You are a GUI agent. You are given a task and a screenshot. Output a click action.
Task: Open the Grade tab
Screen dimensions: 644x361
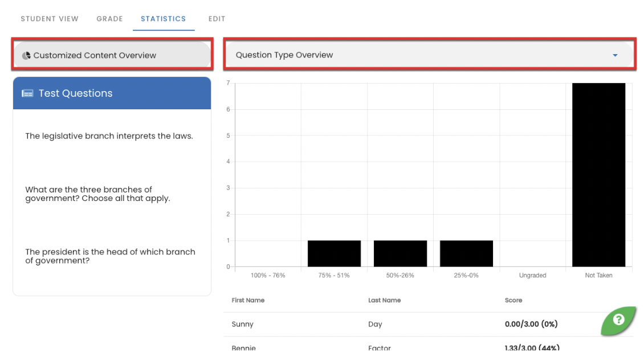point(109,18)
